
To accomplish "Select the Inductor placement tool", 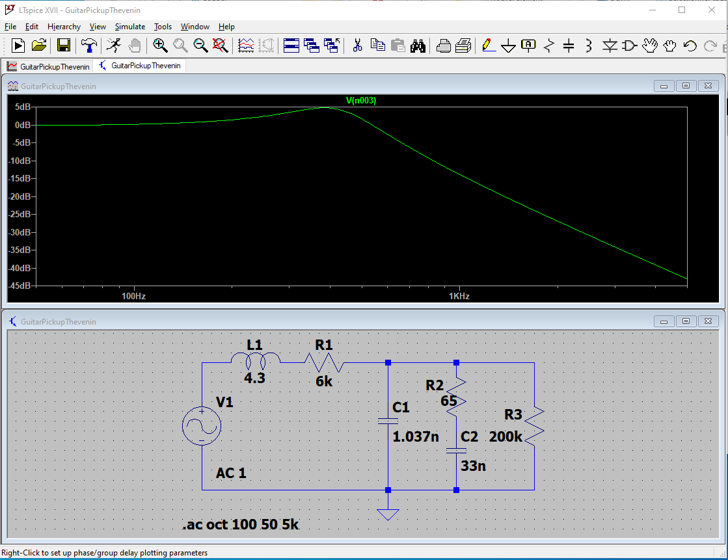I will (588, 46).
